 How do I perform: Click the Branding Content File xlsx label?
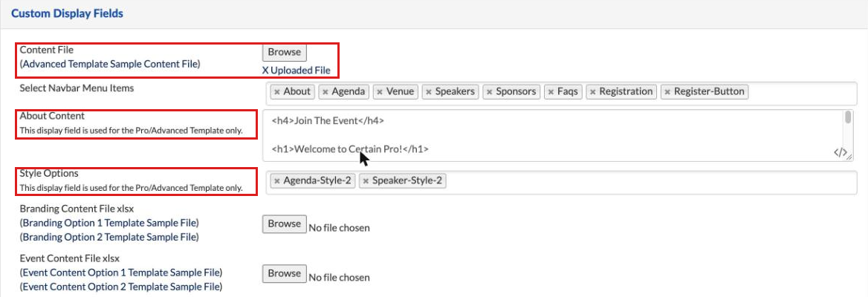[77, 209]
